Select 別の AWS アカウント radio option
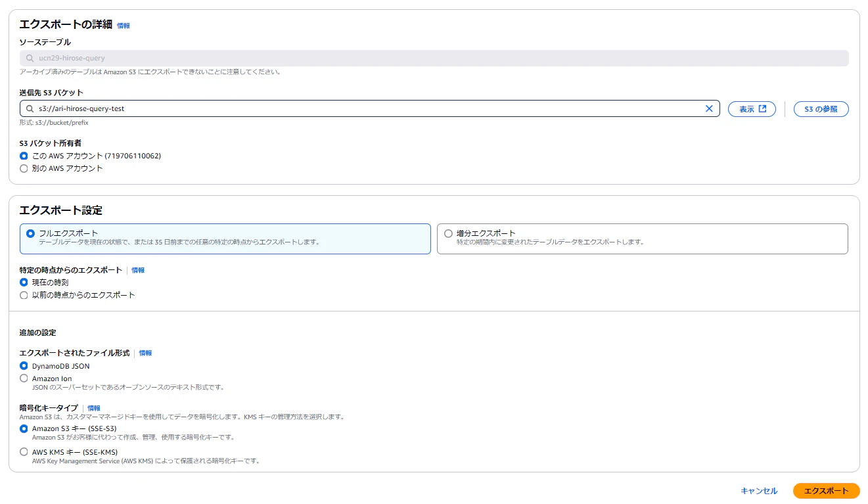Viewport: 868px width, 504px height. pos(24,168)
